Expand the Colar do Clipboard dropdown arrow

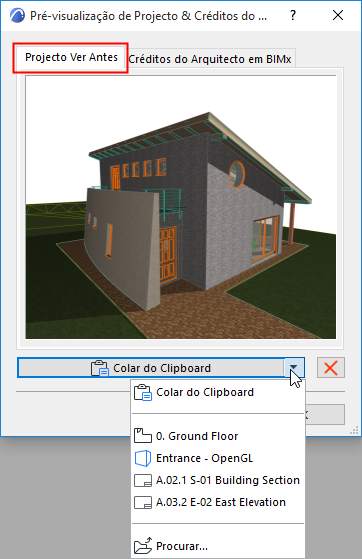coord(294,368)
